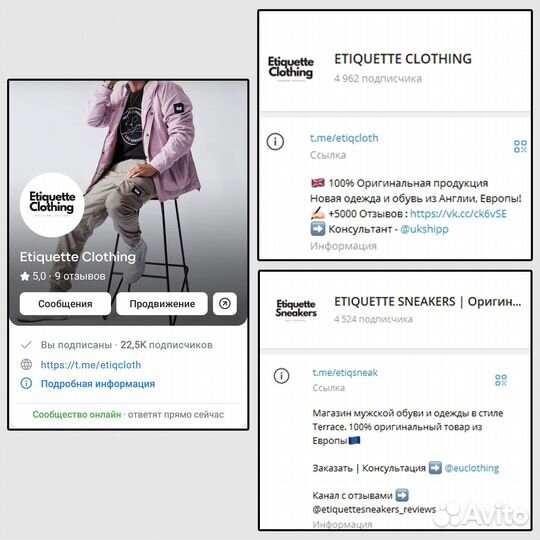This screenshot has width=540, height=540.
Task: Open the t.me/etiqsneak channel link
Action: (345, 373)
